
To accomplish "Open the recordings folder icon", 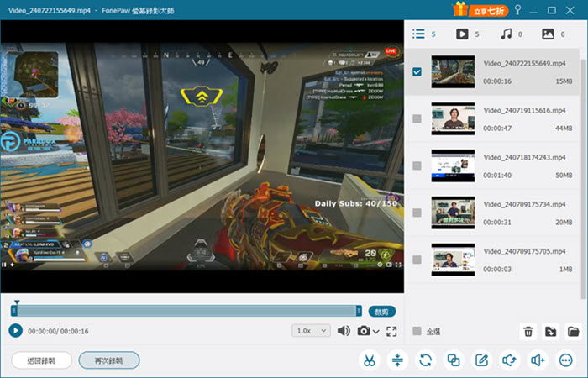I will 574,332.
